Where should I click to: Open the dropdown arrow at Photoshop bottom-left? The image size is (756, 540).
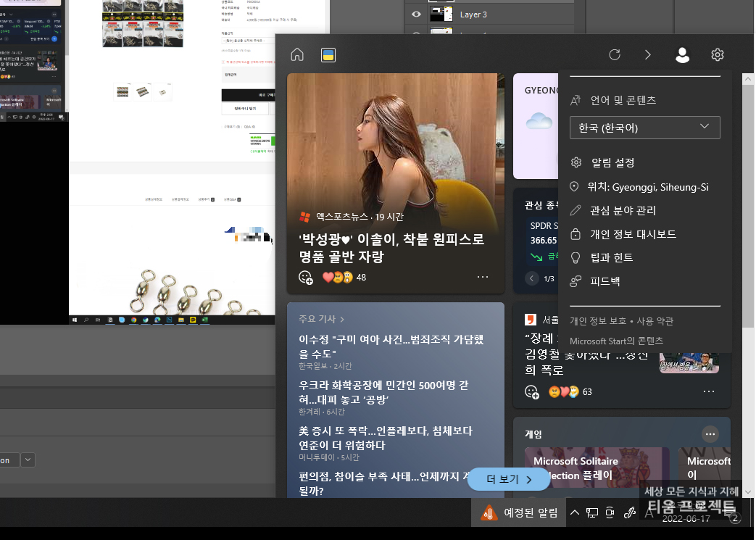coord(28,460)
